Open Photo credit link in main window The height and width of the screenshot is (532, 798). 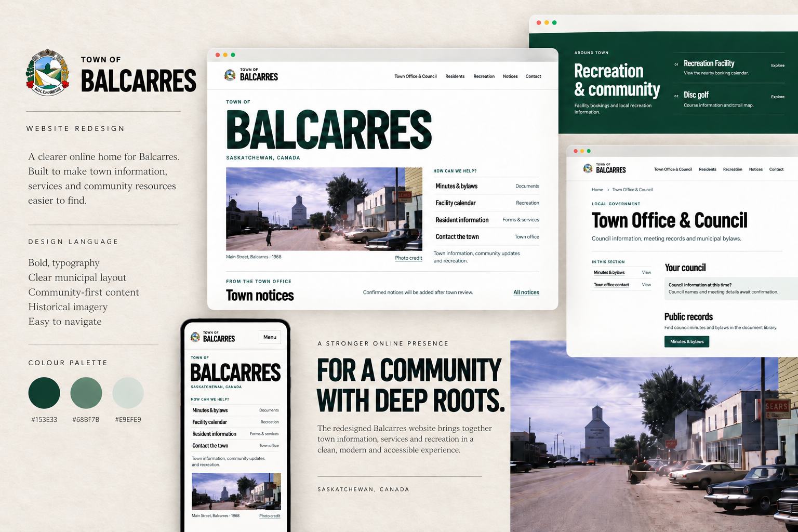[x=408, y=258]
